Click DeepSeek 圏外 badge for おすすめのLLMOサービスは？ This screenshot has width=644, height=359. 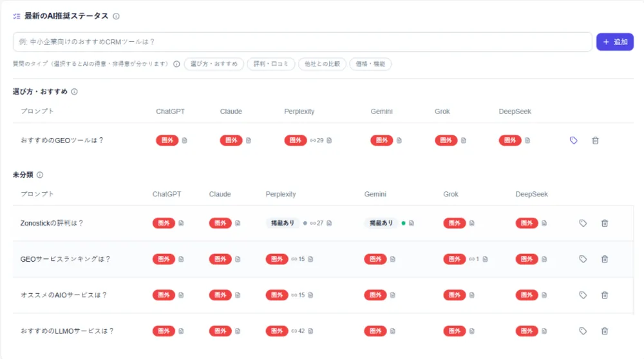(527, 331)
